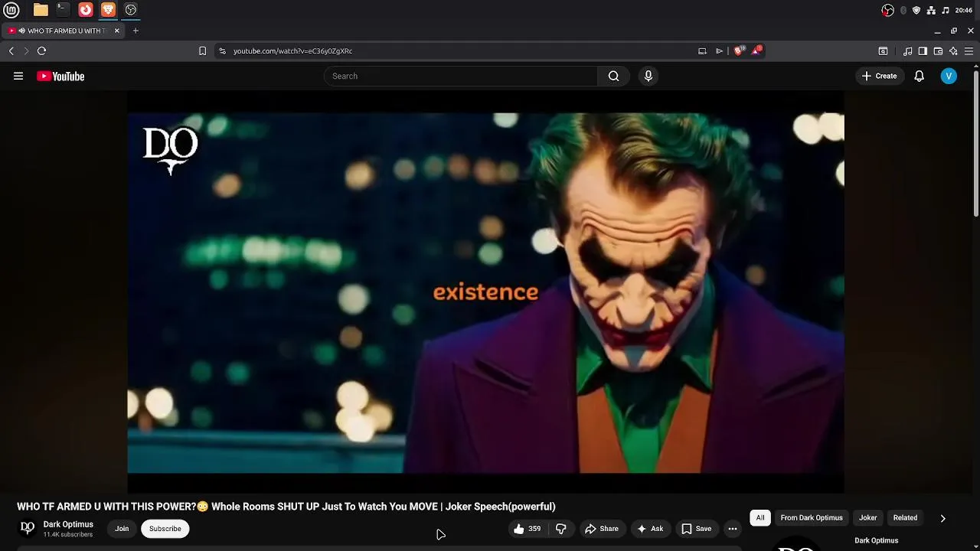Switch to Brave browser panel icon
The width and height of the screenshot is (980, 551).
click(108, 10)
